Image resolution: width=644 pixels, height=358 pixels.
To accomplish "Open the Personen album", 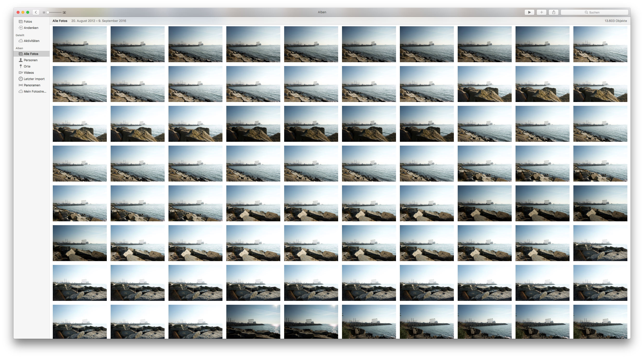I will (32, 60).
